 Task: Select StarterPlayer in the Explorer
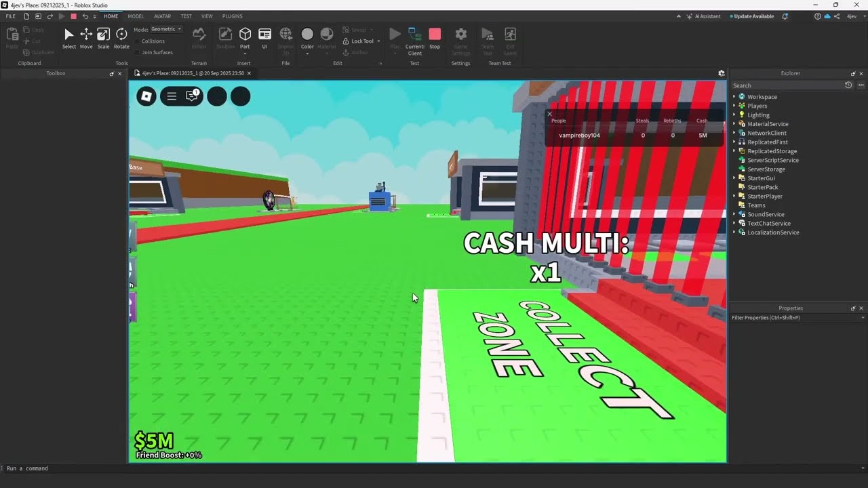click(765, 197)
